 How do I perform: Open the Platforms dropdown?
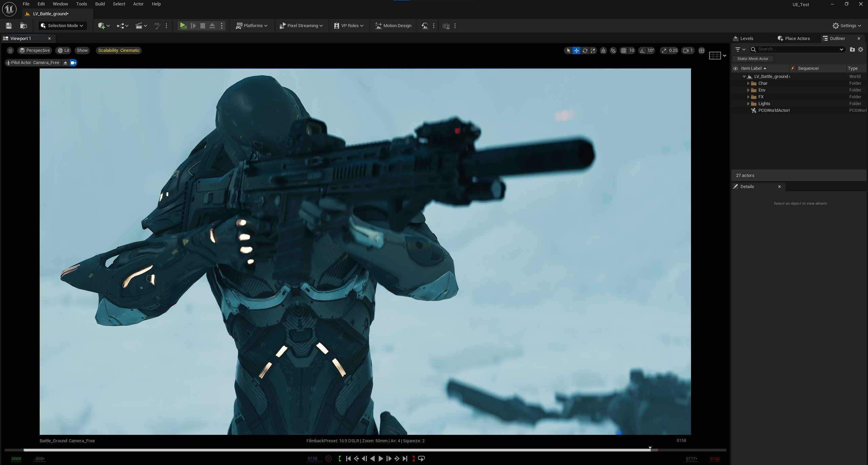click(252, 26)
